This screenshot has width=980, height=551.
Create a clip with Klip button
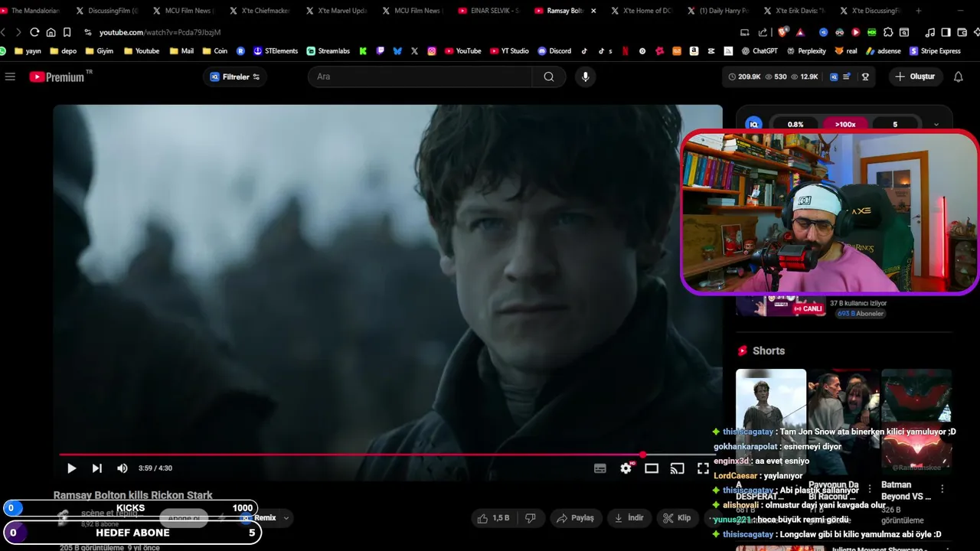point(677,518)
